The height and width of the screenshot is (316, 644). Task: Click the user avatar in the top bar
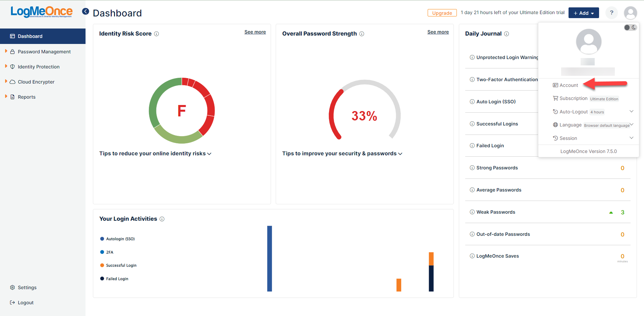click(630, 13)
